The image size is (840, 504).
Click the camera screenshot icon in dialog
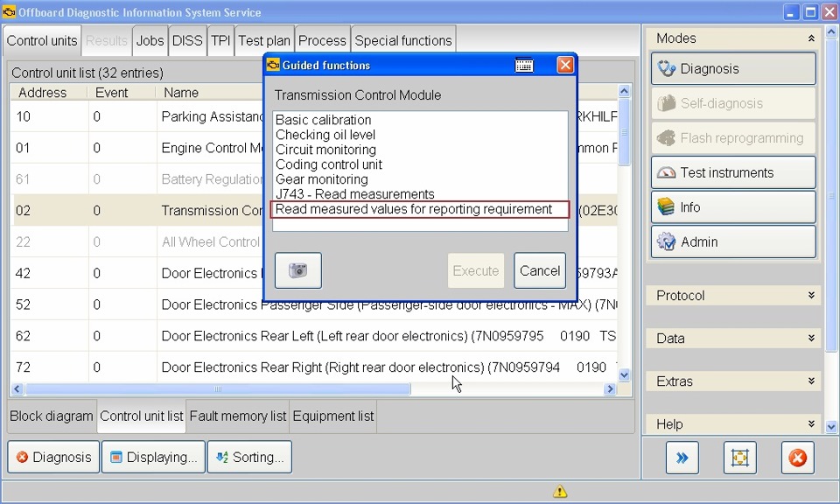[298, 270]
